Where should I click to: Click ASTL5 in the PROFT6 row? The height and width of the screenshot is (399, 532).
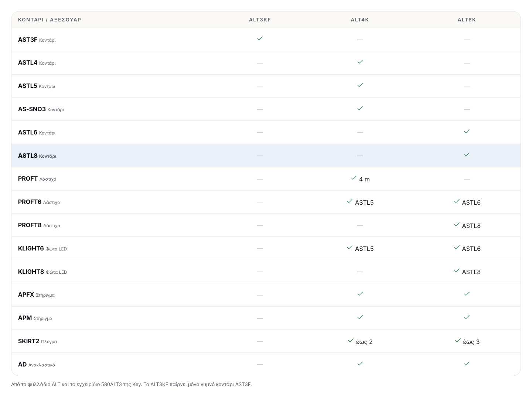coord(364,202)
